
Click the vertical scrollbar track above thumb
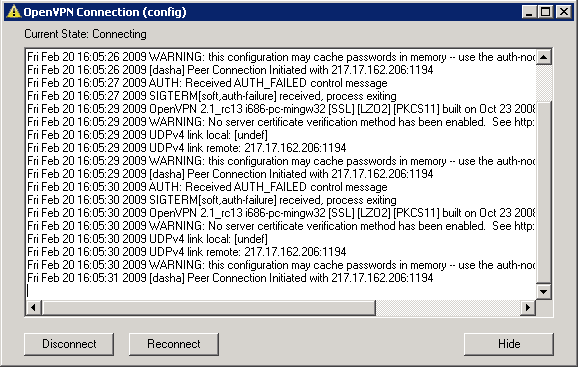[x=544, y=83]
